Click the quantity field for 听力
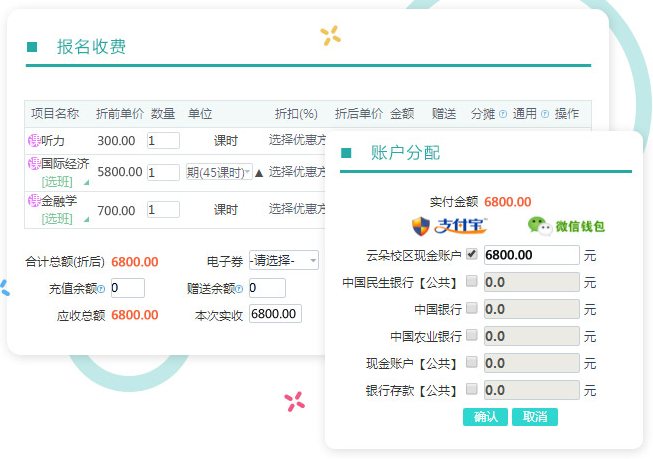 pyautogui.click(x=163, y=141)
